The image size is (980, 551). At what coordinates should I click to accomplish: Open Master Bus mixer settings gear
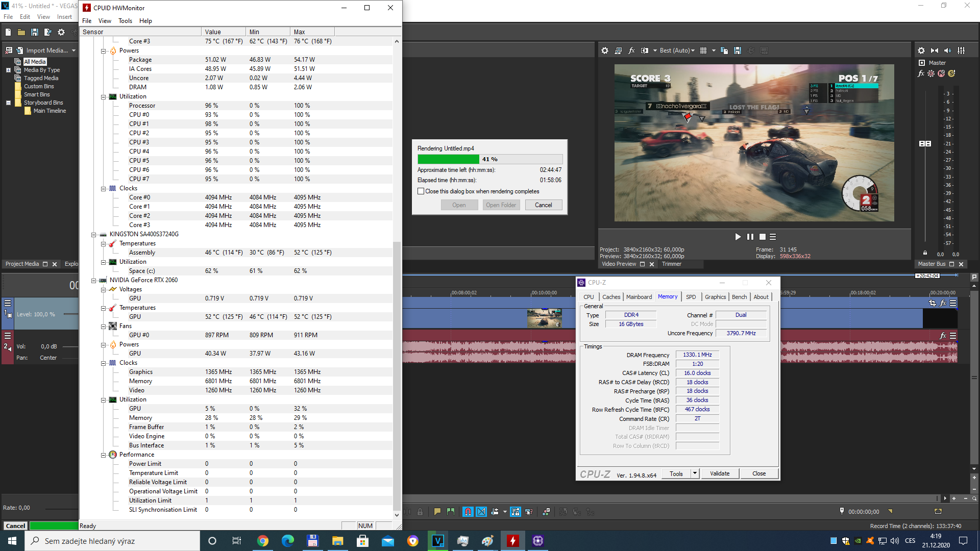pos(921,51)
